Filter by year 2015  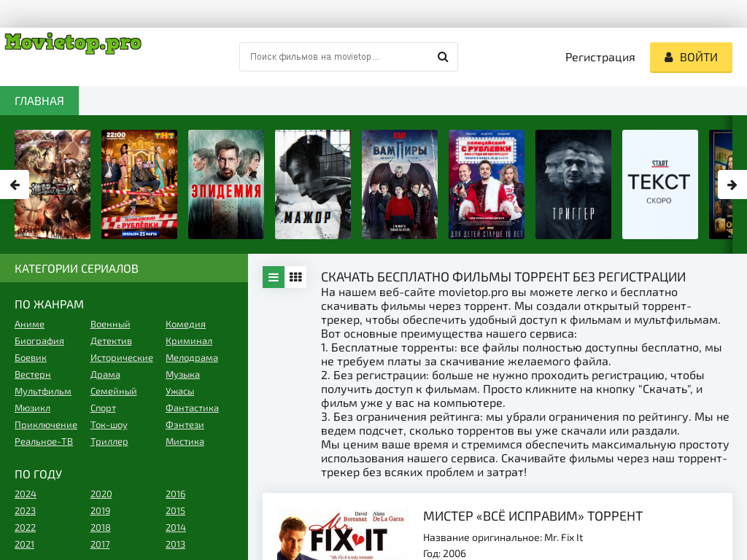pyautogui.click(x=175, y=511)
